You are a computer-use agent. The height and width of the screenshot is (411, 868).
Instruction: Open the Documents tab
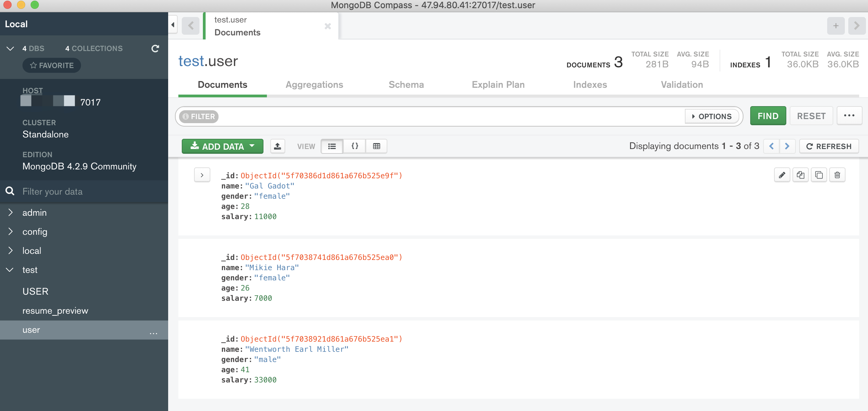click(223, 85)
